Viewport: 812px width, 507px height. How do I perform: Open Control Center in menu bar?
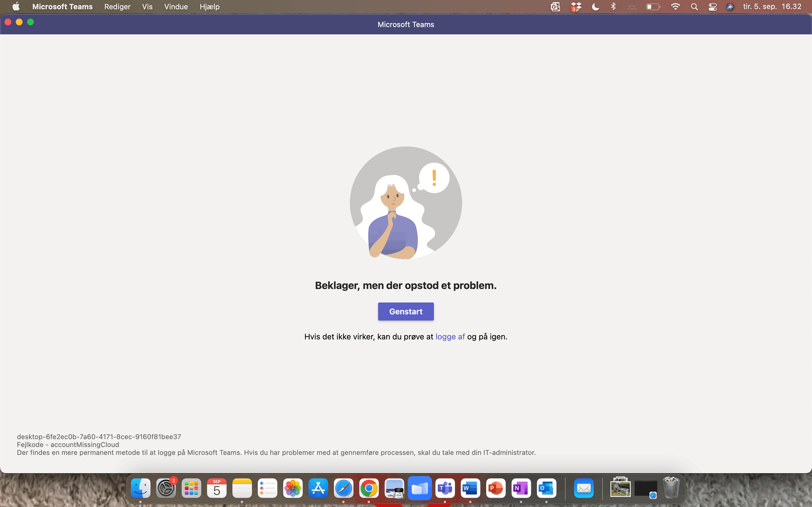click(x=712, y=7)
